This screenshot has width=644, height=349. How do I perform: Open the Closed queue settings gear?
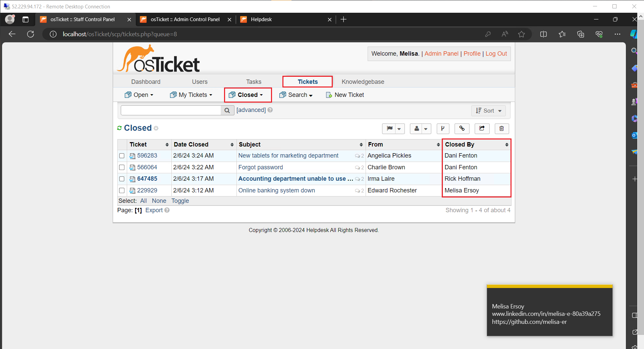156,128
